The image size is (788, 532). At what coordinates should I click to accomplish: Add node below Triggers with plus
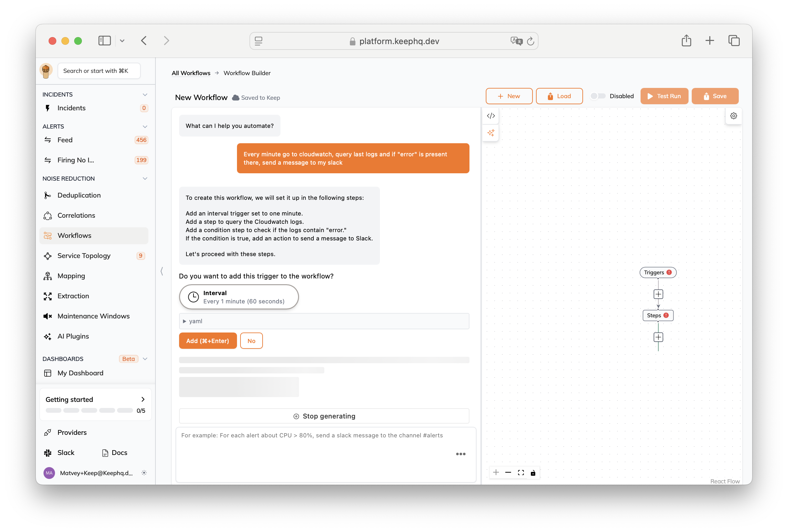658,294
